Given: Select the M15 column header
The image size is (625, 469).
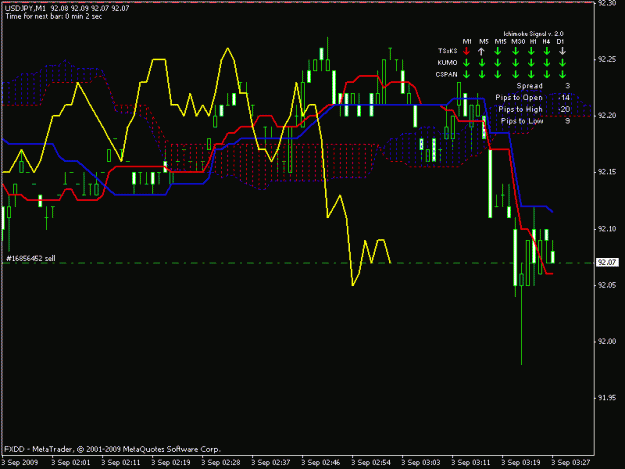Looking at the screenshot, I should [x=500, y=41].
